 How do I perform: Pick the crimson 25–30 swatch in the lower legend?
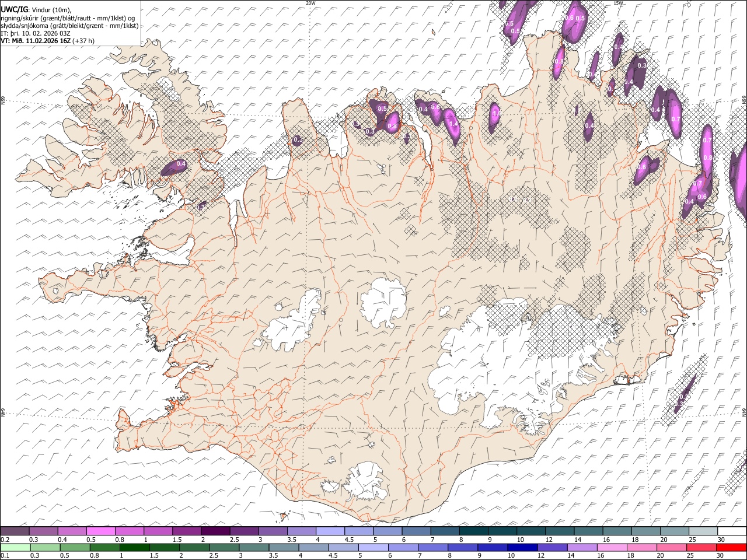pyautogui.click(x=701, y=548)
